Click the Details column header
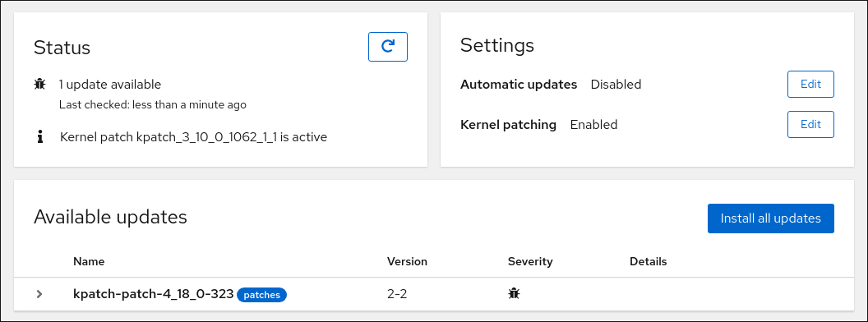This screenshot has height=322, width=868. (649, 261)
